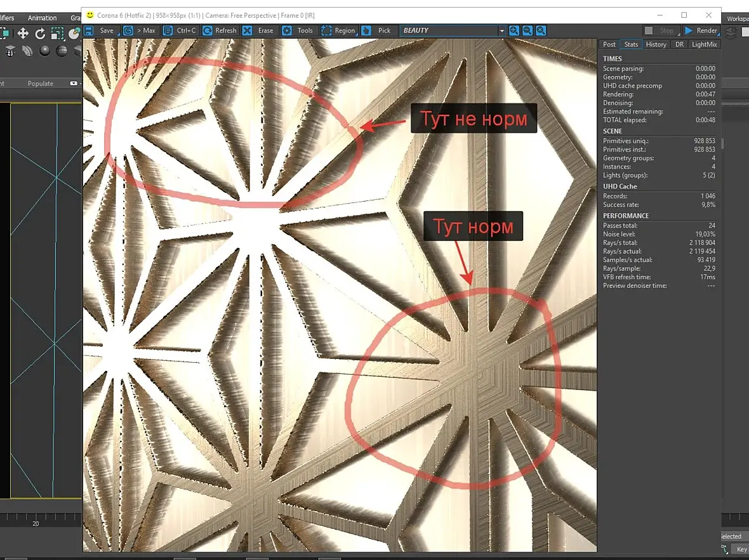Viewport: 749px width, 560px height.
Task: Click the layers icon below Workspaces
Action: coord(731,32)
